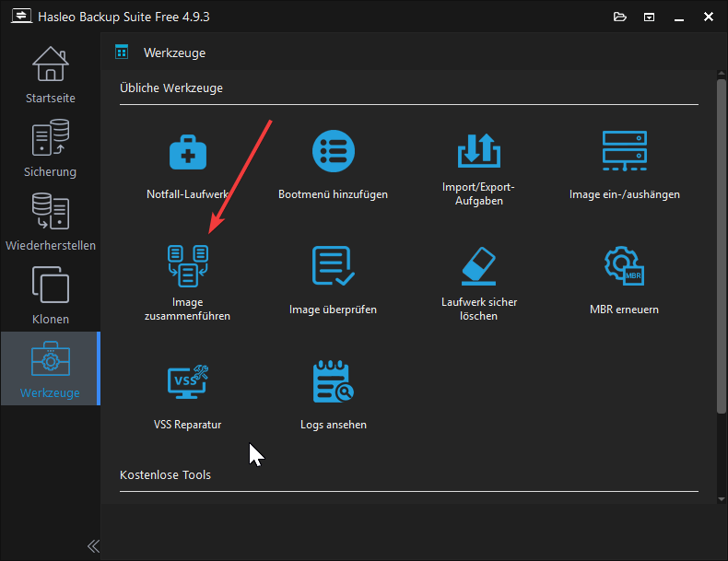This screenshot has height=561, width=728.
Task: Launch Laufwerk sicher löschen eraser icon
Action: click(x=479, y=266)
